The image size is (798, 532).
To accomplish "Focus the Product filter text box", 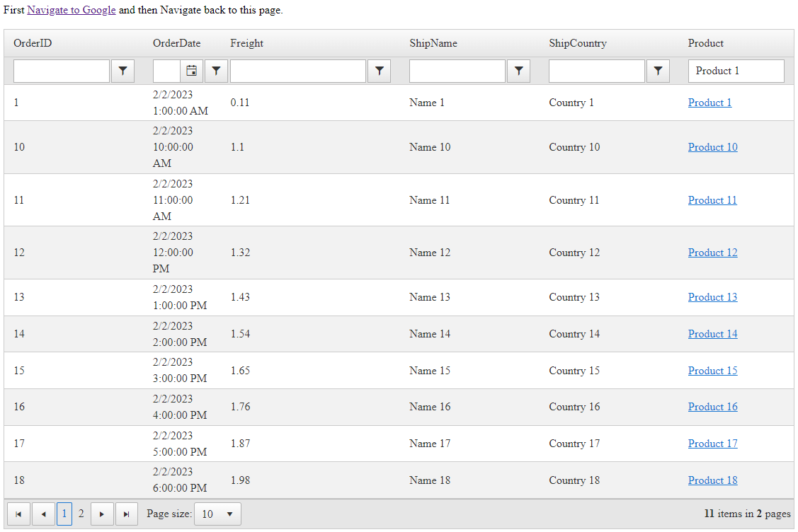I will [736, 71].
